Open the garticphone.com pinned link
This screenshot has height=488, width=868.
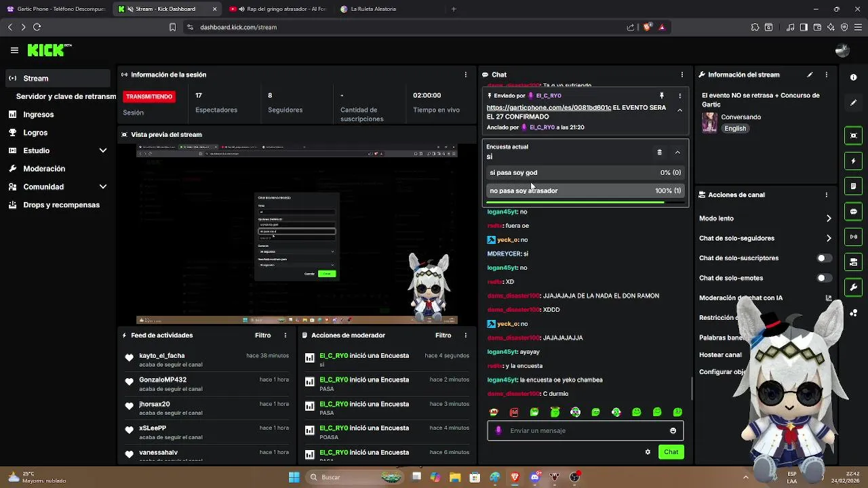(x=549, y=108)
